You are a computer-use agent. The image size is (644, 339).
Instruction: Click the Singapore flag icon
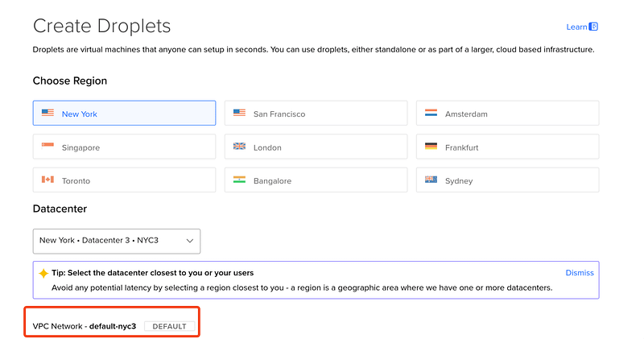[x=47, y=147]
